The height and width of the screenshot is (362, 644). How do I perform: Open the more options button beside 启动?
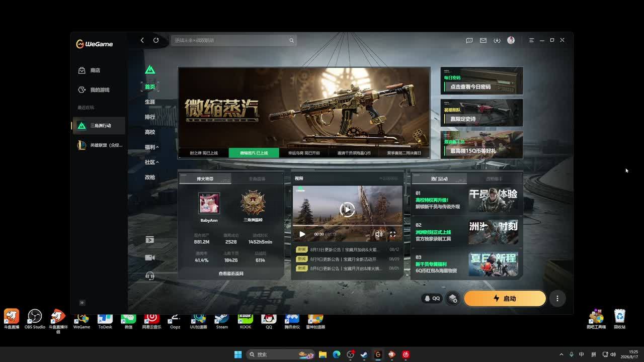pyautogui.click(x=557, y=299)
